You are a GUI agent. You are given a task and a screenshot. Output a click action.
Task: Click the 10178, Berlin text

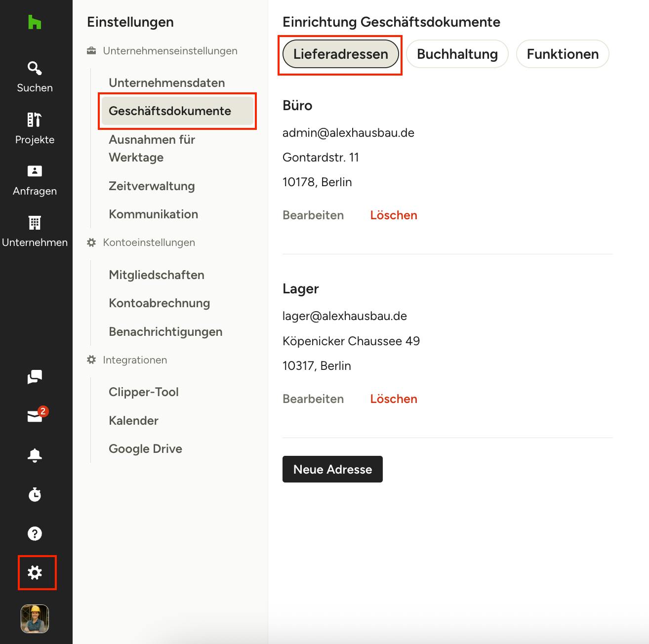tap(317, 182)
